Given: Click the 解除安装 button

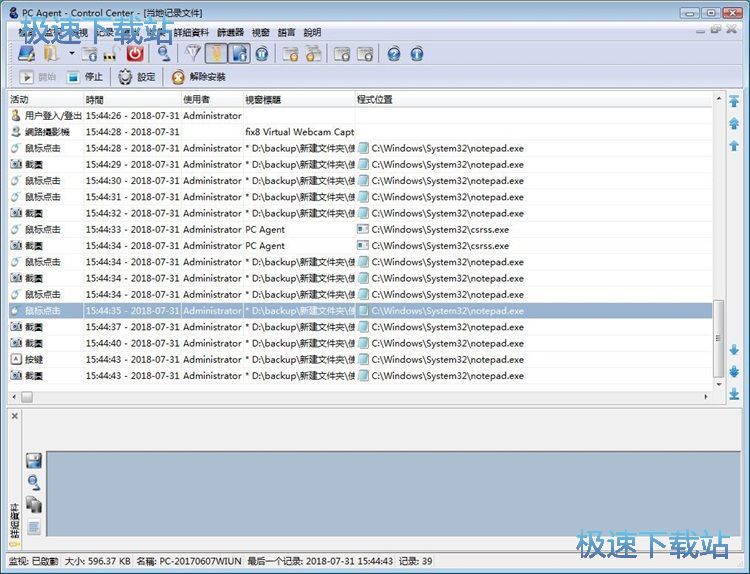Looking at the screenshot, I should coord(198,77).
